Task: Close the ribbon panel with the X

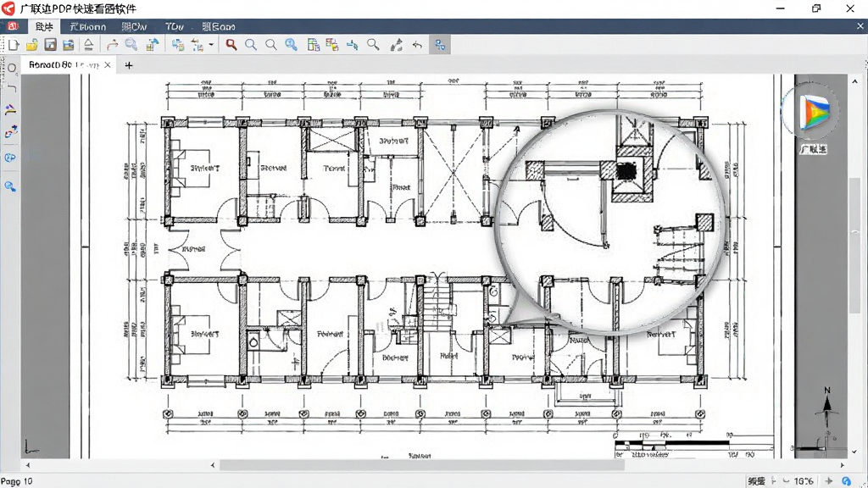Action: pyautogui.click(x=860, y=26)
